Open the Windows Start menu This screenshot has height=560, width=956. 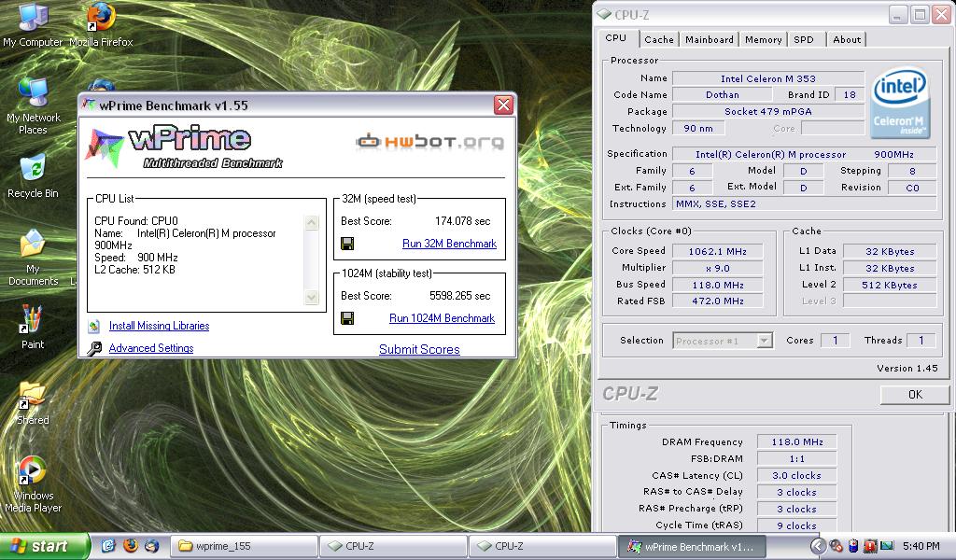44,546
